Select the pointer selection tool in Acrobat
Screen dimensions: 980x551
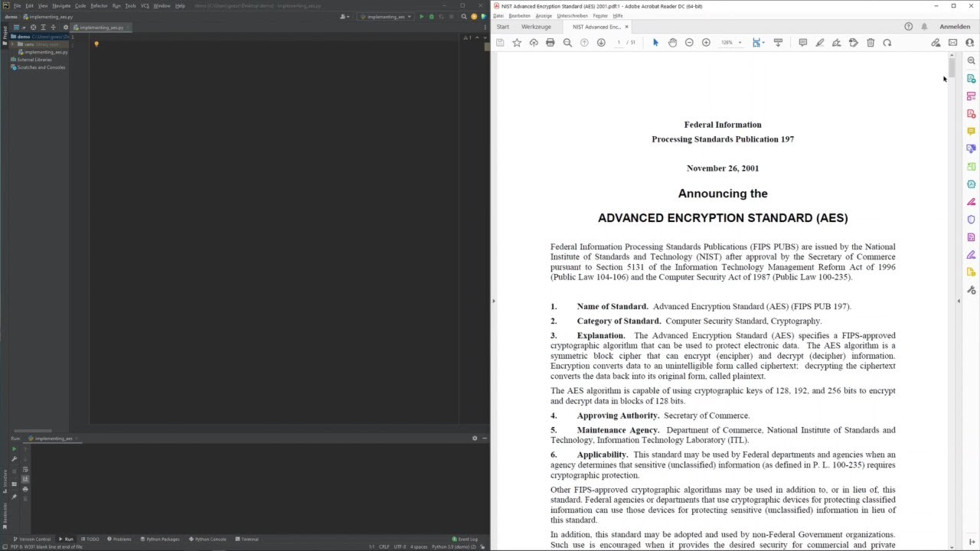(655, 43)
